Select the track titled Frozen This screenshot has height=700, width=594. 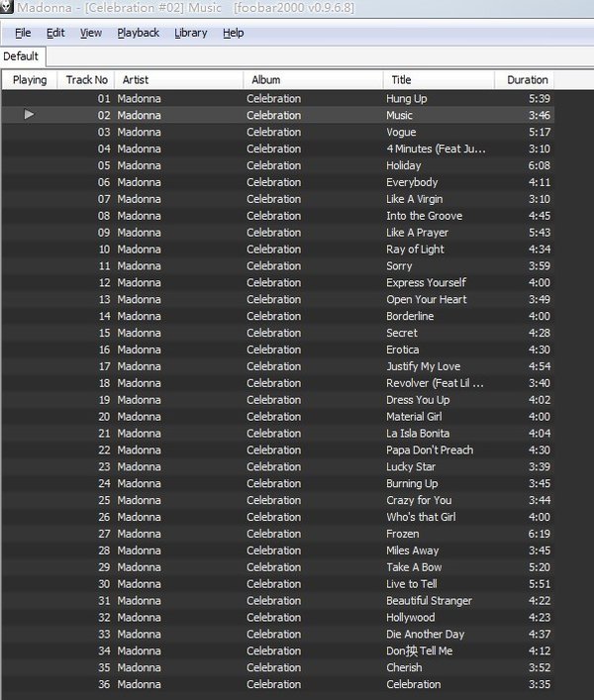pyautogui.click(x=278, y=534)
